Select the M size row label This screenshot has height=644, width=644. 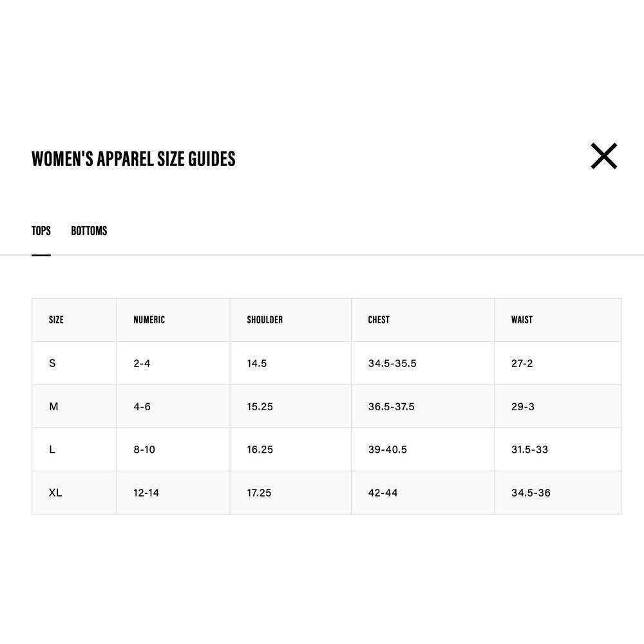click(x=53, y=406)
